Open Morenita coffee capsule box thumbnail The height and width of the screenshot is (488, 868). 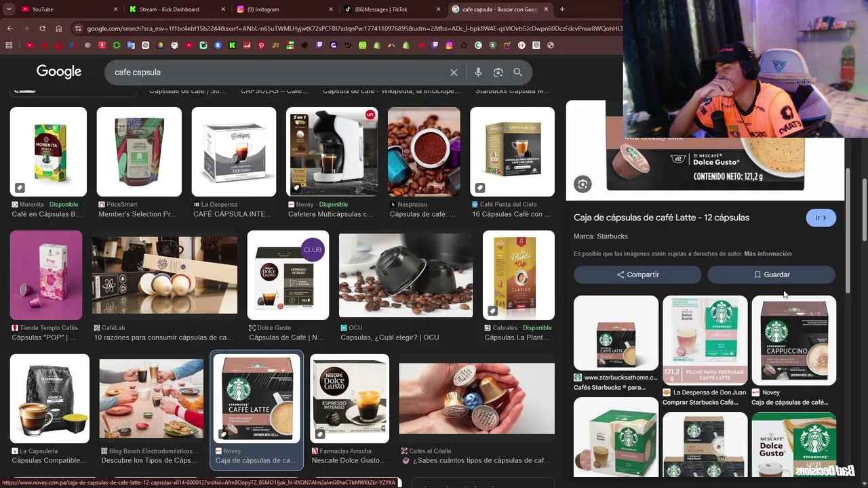[48, 152]
